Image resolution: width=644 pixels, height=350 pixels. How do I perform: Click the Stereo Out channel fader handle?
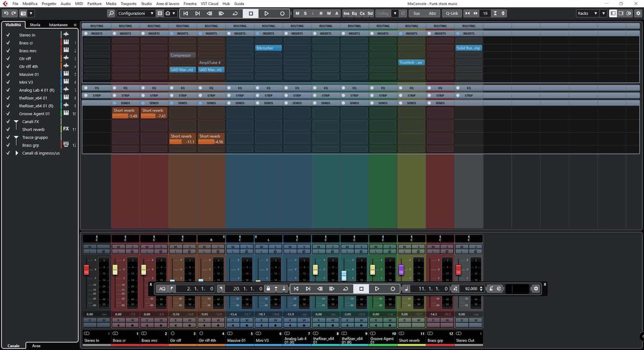point(458,270)
